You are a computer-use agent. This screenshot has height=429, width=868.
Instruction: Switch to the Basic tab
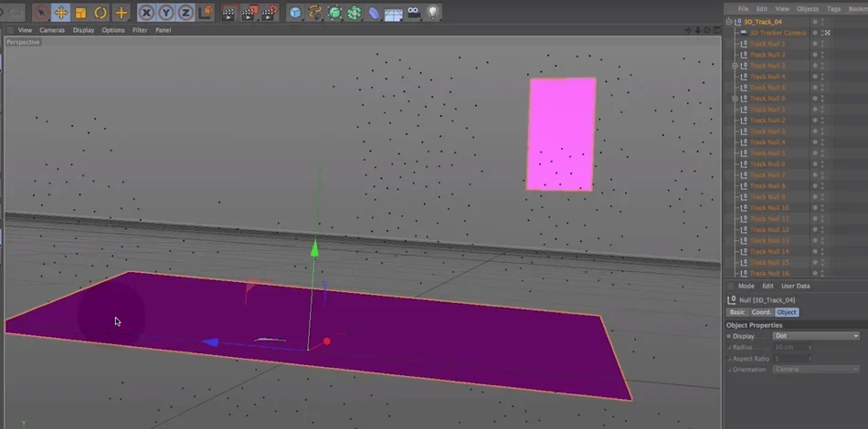tap(737, 312)
